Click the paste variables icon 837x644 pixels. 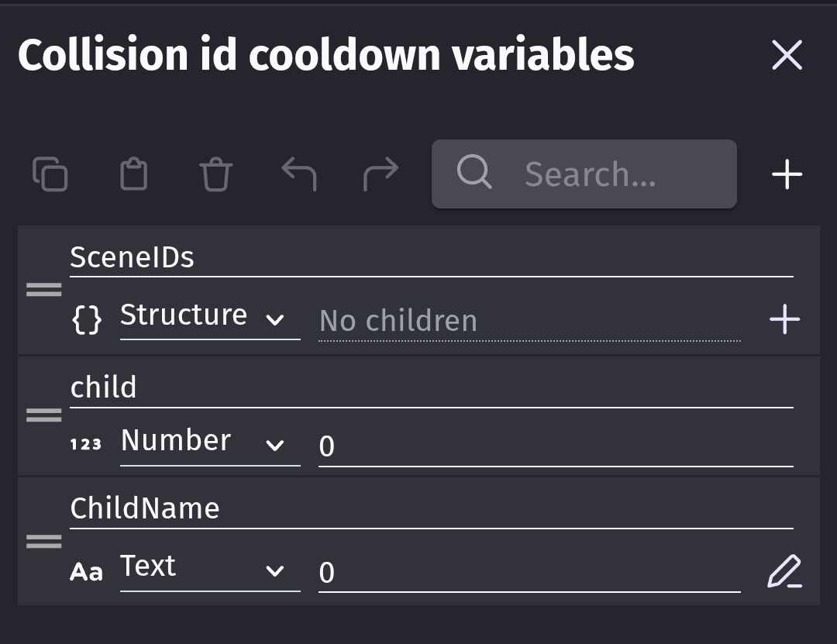pyautogui.click(x=133, y=174)
